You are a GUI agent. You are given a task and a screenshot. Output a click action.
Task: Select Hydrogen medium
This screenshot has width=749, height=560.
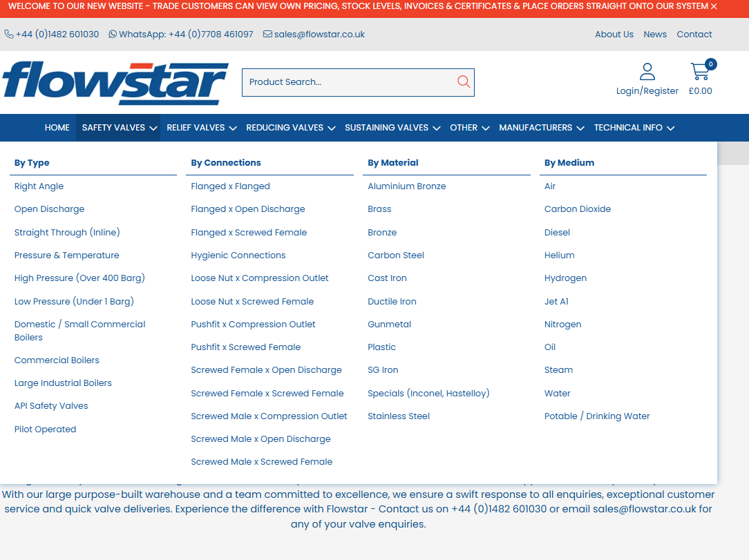566,278
